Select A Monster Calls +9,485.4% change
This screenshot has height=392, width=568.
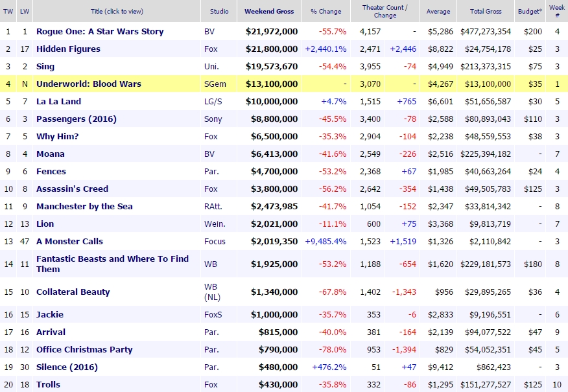[x=325, y=242]
